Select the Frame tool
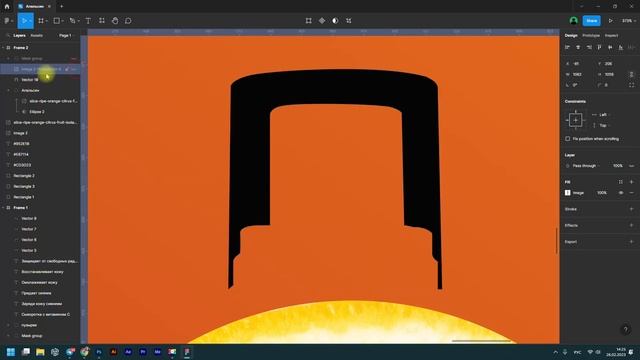Image resolution: width=640 pixels, height=360 pixels. pos(41,21)
